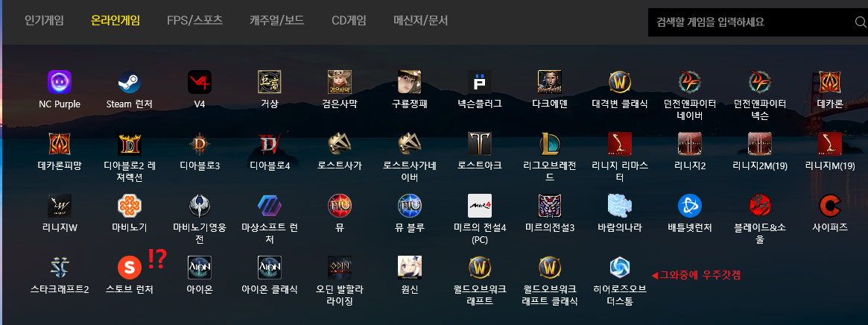This screenshot has height=325, width=868.
Task: Launch the 스토브 런처 icon
Action: click(x=129, y=268)
